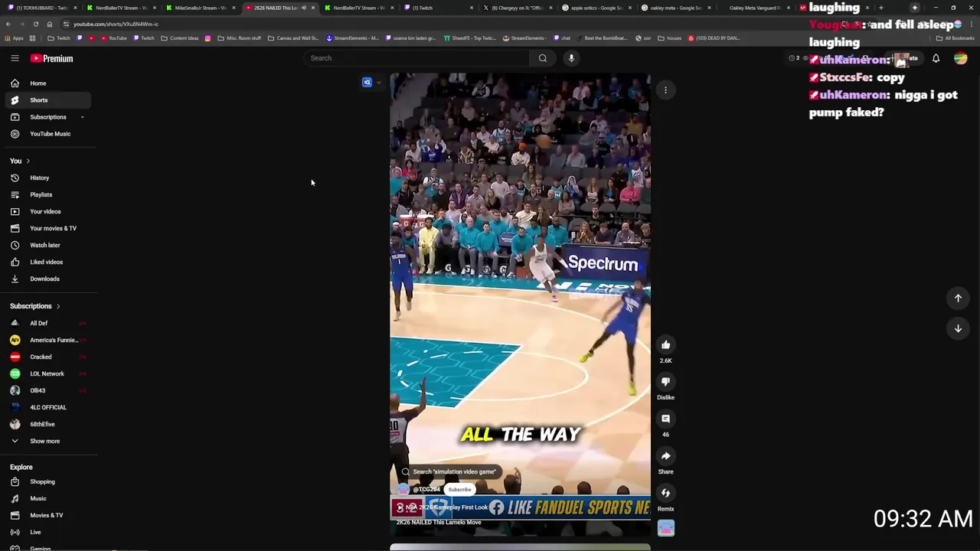This screenshot has width=980, height=551.
Task: Open Downloads in the sidebar
Action: click(x=48, y=279)
